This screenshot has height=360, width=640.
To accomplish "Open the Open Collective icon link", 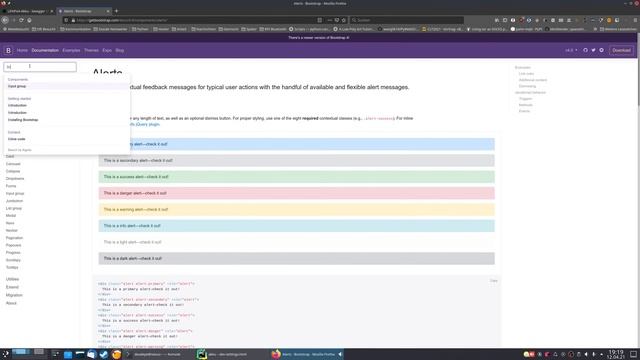I will (602, 50).
